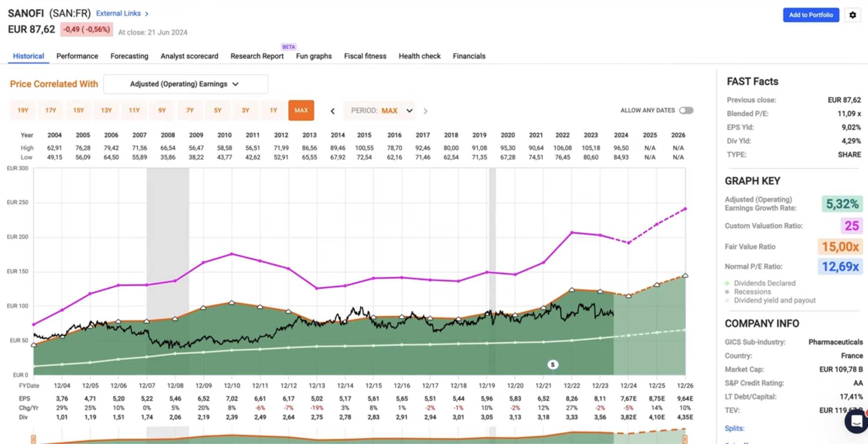Select the 11Y time range
This screenshot has height=444, width=868.
coord(134,110)
